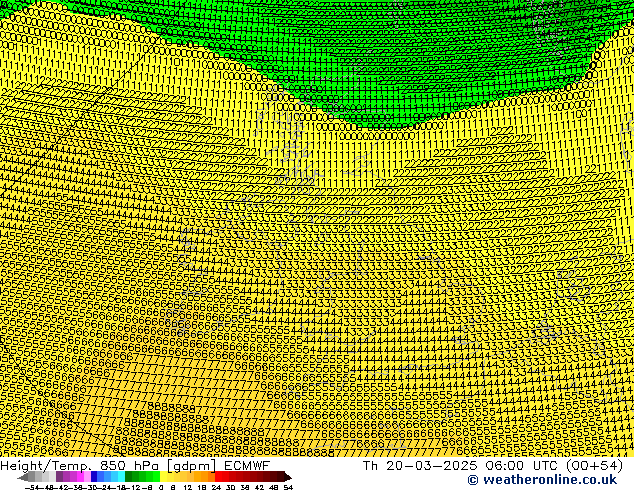Click the bright green legend swatch below zero

156,477
